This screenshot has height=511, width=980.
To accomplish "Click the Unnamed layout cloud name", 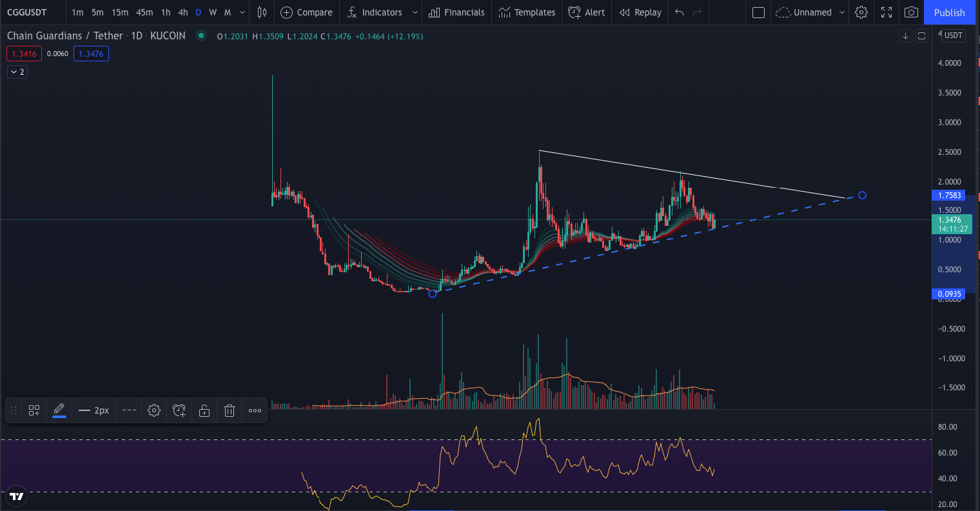I will 804,12.
